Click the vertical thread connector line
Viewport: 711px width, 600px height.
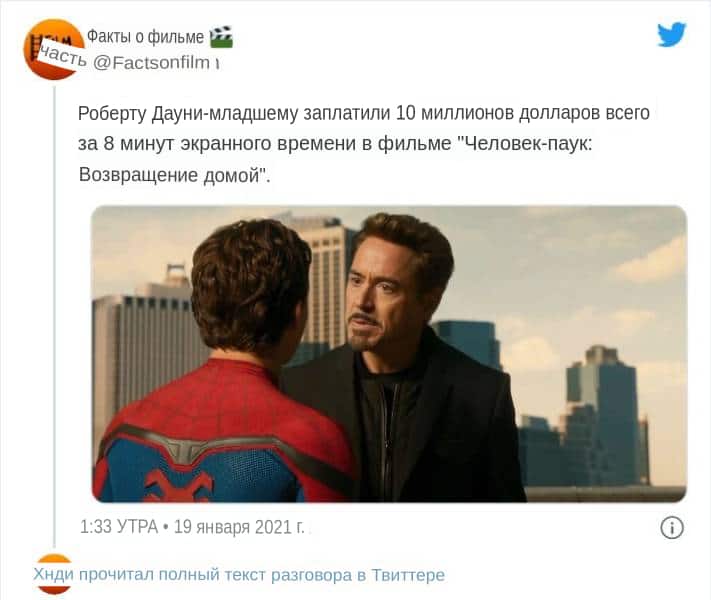[54, 316]
